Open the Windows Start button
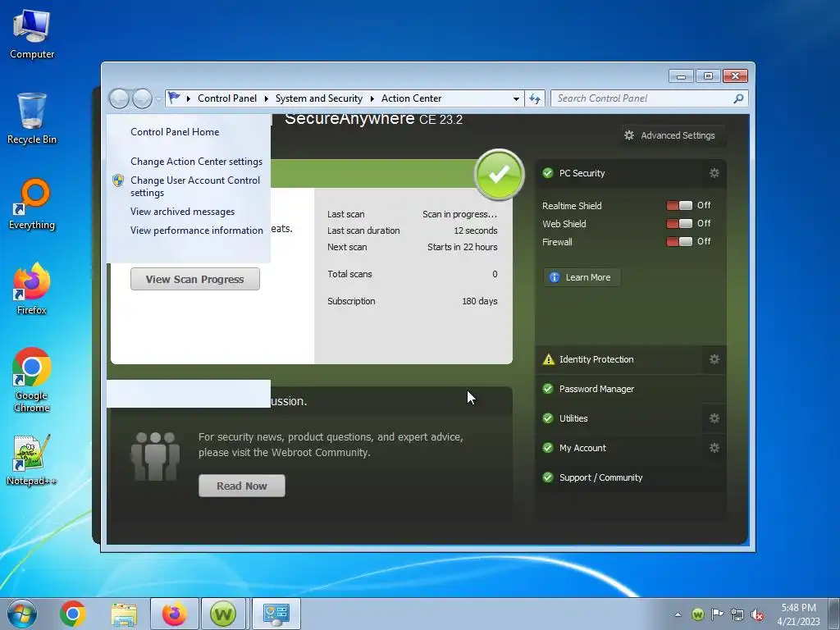Image resolution: width=840 pixels, height=630 pixels. pos(22,614)
